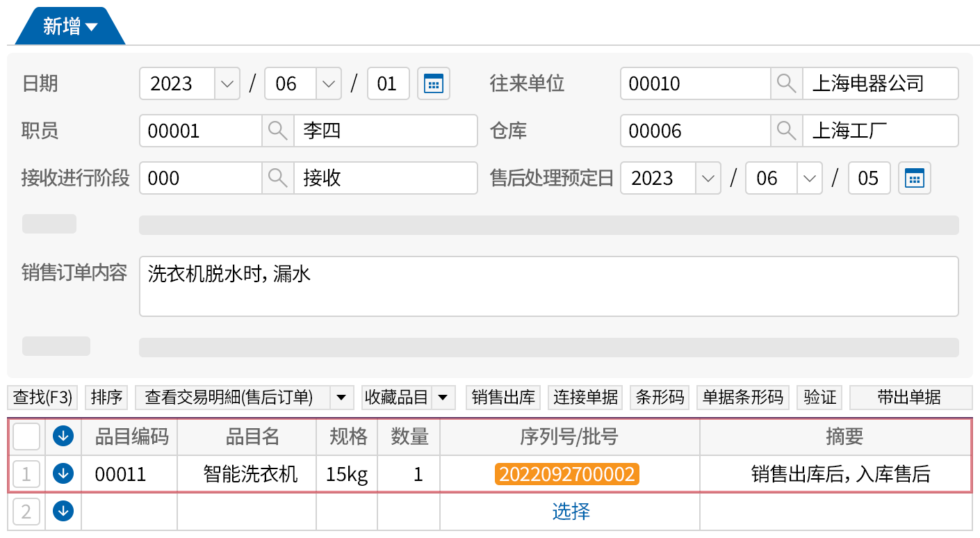
Task: Open calendar for 售后处理预定日
Action: click(914, 179)
